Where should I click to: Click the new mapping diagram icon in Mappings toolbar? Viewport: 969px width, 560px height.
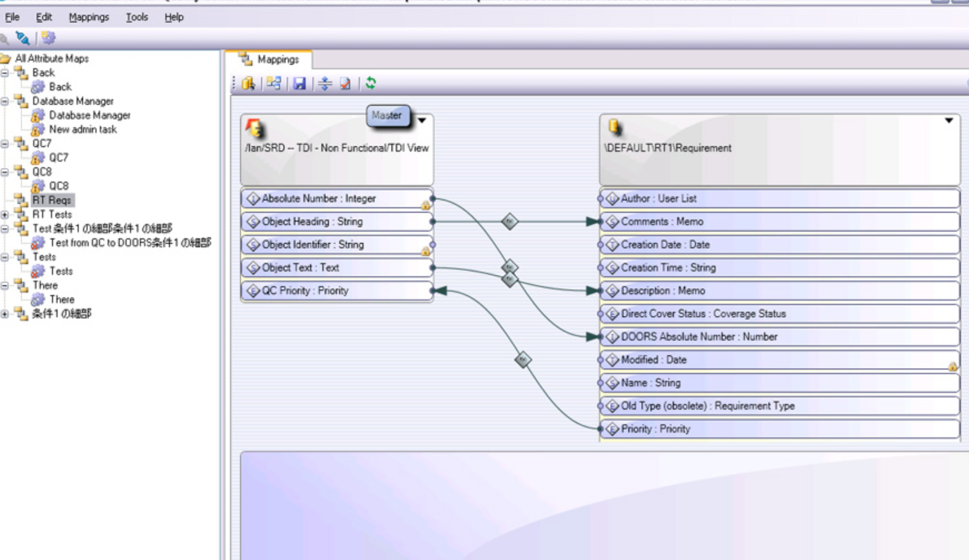point(274,83)
